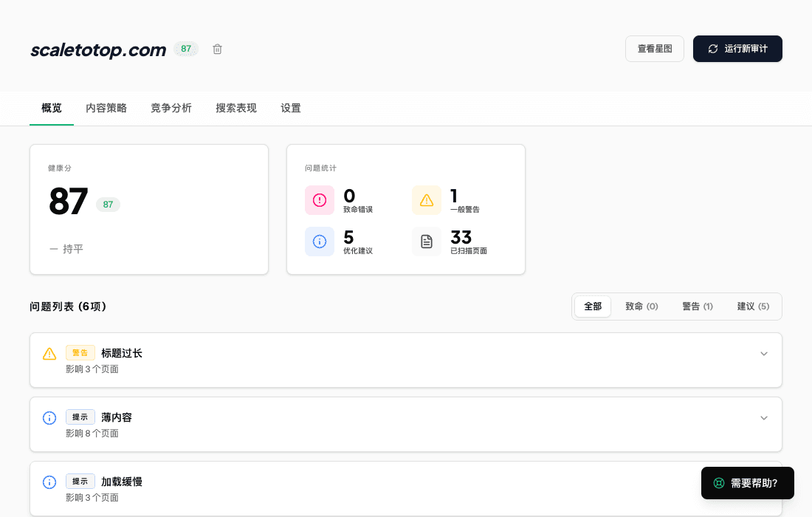Image resolution: width=812 pixels, height=517 pixels.
Task: Click the lifebuoy icon in 需要帮助
Action: 719,483
